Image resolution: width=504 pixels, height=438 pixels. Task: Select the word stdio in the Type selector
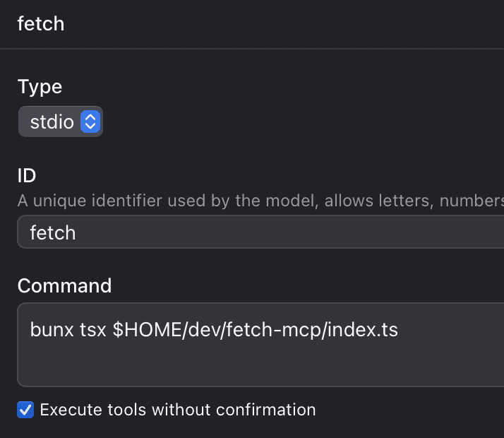pyautogui.click(x=52, y=122)
